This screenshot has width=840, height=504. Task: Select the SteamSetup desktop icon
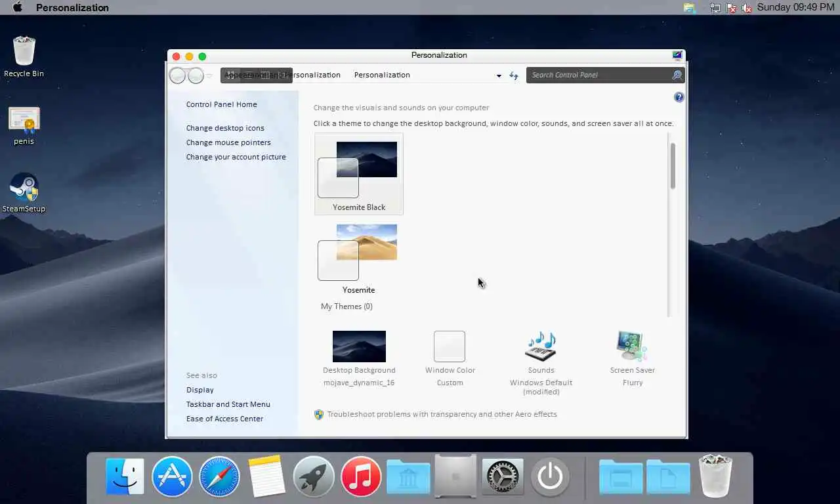(x=24, y=188)
